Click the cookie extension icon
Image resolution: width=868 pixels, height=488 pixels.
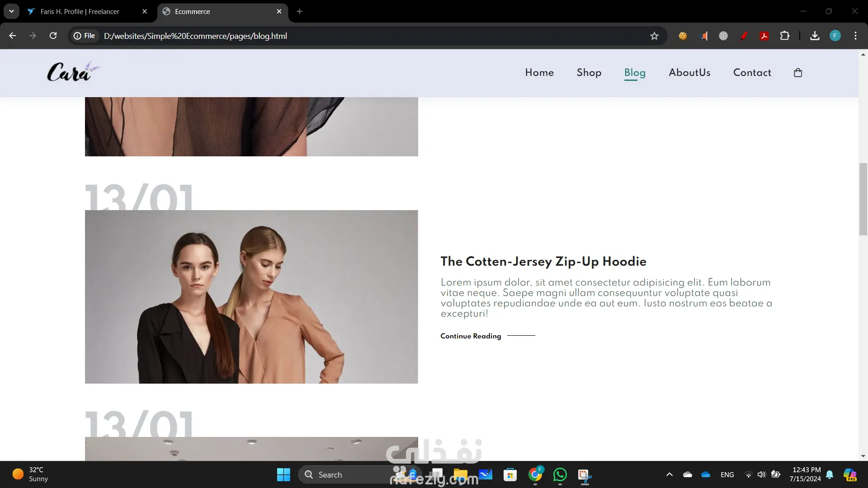tap(683, 36)
